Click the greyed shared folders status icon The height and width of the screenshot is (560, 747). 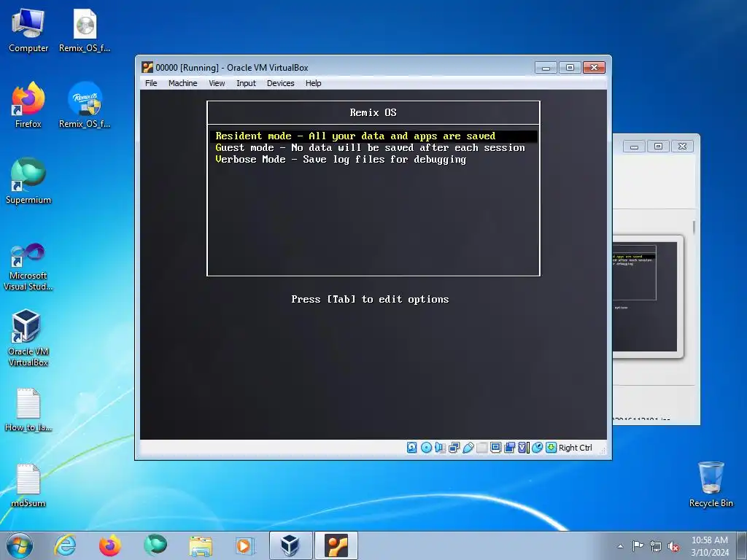[481, 448]
